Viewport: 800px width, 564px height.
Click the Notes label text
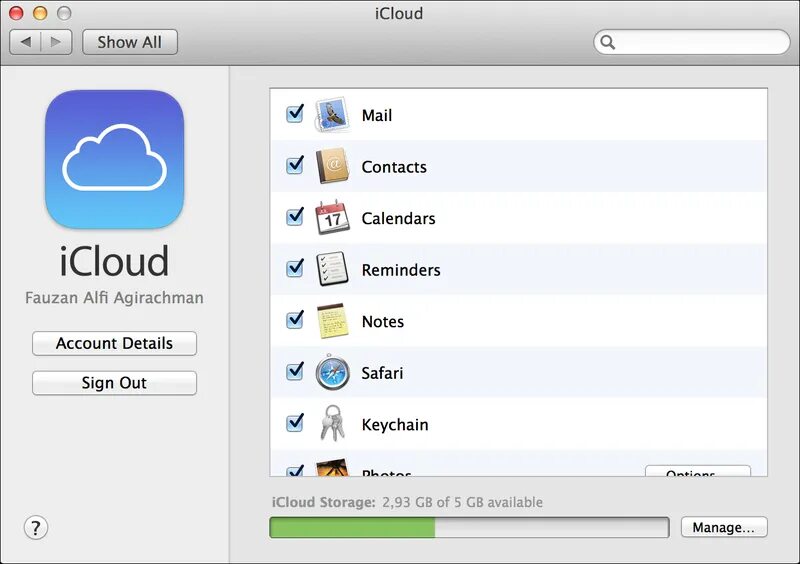[x=383, y=322]
